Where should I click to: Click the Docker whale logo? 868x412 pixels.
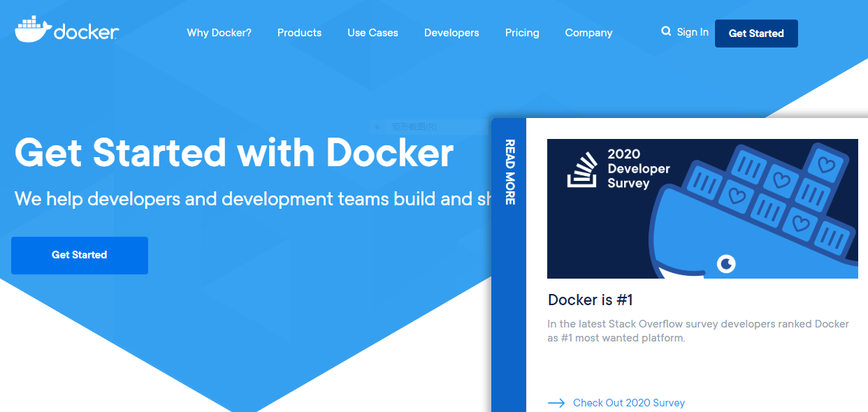coord(31,29)
